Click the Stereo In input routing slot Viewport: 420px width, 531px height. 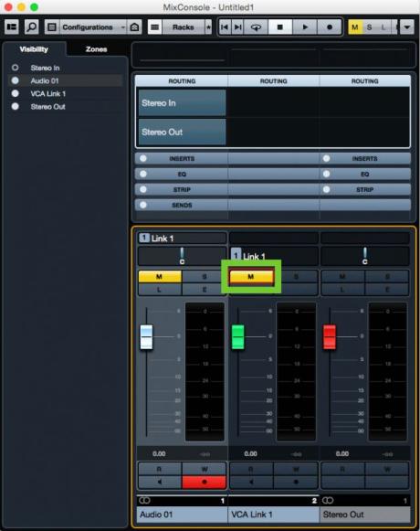click(x=182, y=103)
